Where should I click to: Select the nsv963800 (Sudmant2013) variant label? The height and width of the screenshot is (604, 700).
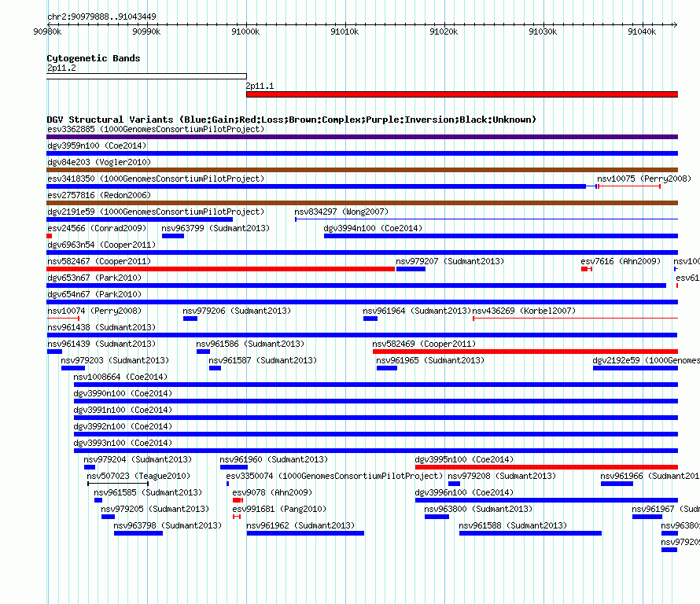tap(478, 510)
